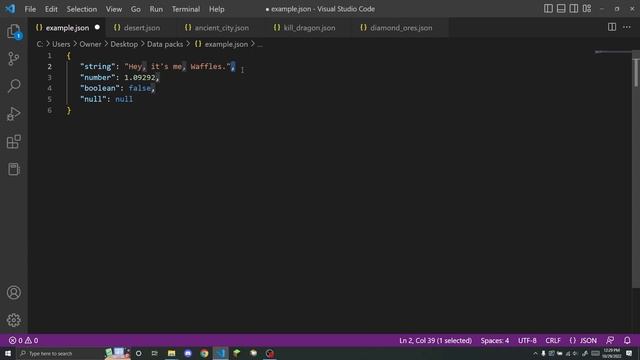Open the Search view in activity bar
The width and height of the screenshot is (640, 360).
coord(13,86)
